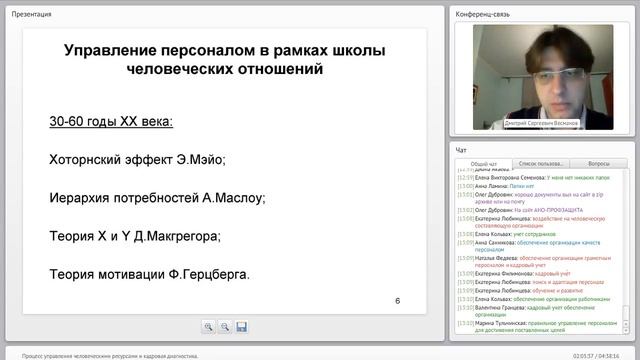
Task: Click Анна Ламина chat message
Action: click(x=496, y=186)
